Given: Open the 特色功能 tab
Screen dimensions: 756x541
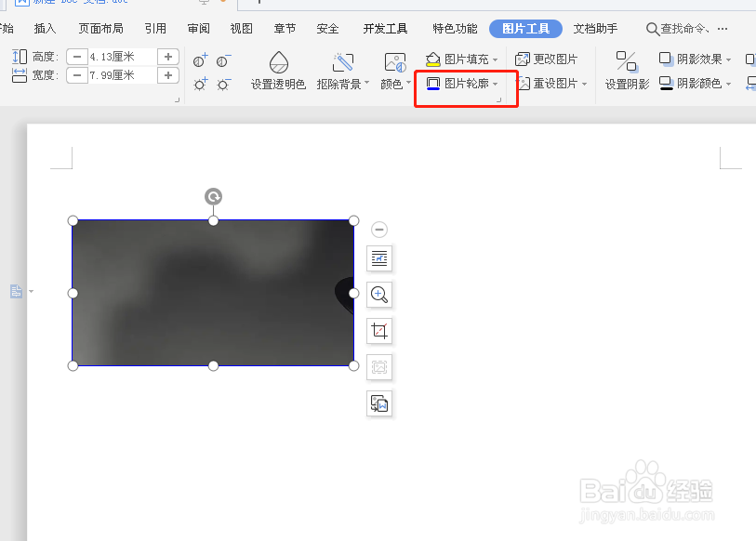Looking at the screenshot, I should pyautogui.click(x=455, y=29).
